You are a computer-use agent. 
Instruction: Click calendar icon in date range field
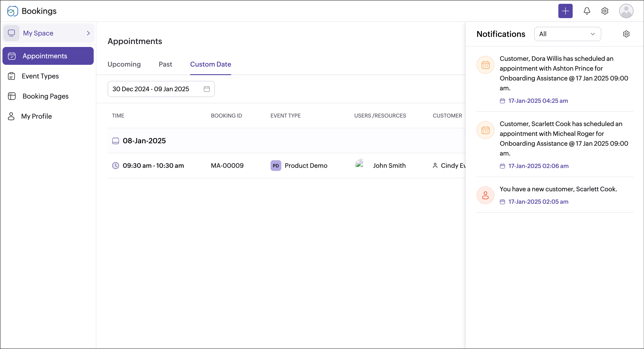(x=206, y=89)
